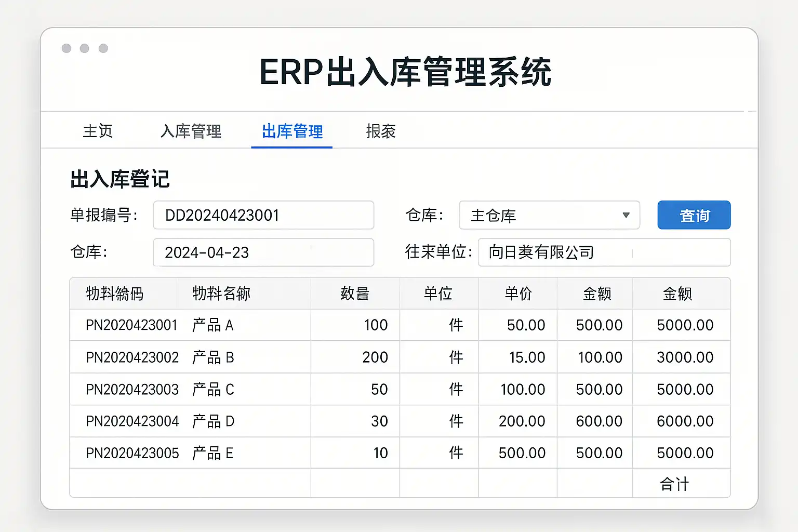Screen dimensions: 798x532
Task: Select the 出库管理 tab
Action: pos(292,131)
